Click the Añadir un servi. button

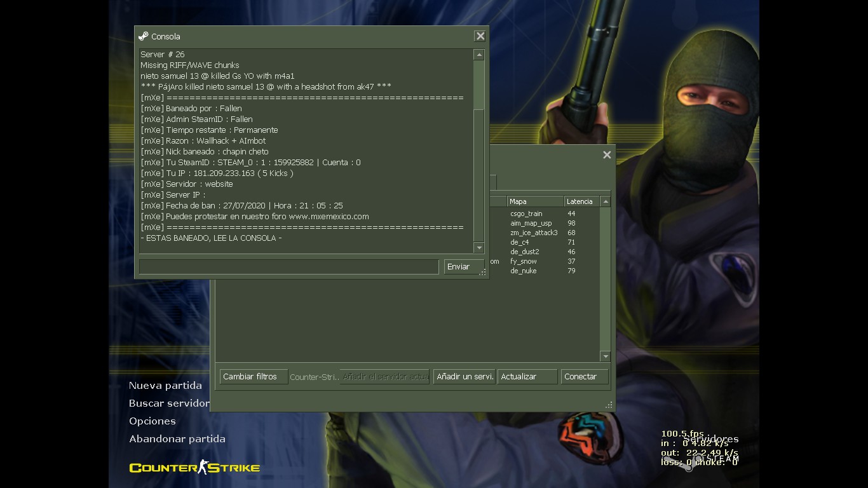point(465,377)
